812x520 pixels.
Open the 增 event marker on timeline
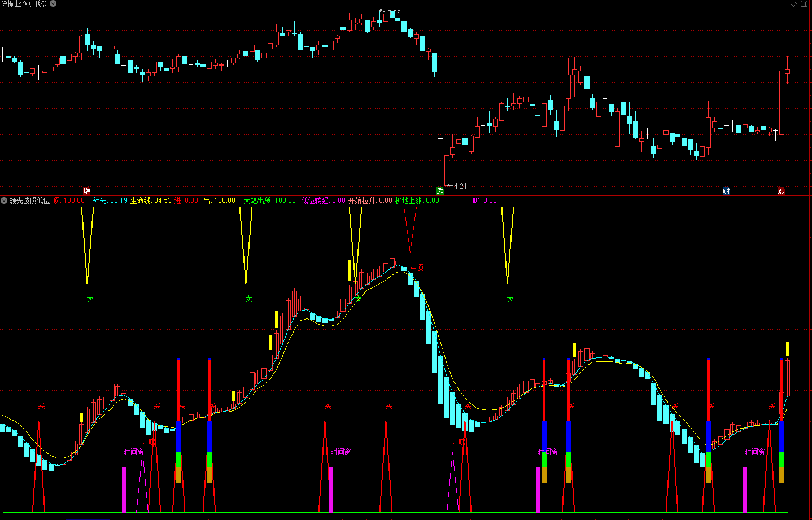86,191
